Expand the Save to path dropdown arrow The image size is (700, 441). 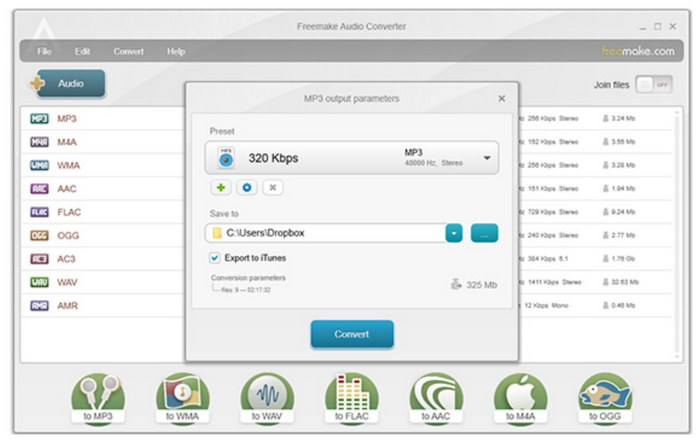(454, 233)
